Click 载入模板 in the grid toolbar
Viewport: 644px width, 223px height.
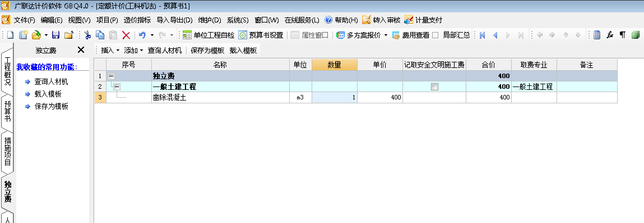pos(243,50)
